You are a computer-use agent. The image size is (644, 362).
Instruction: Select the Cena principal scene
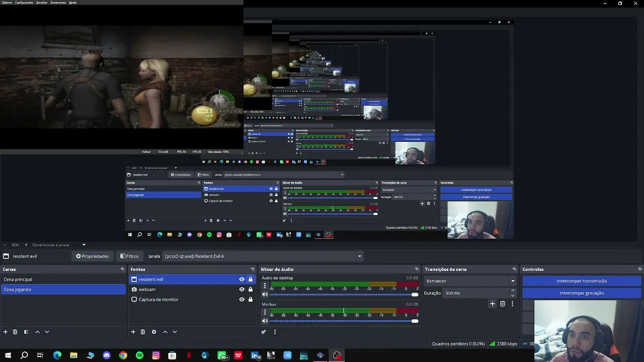click(63, 280)
